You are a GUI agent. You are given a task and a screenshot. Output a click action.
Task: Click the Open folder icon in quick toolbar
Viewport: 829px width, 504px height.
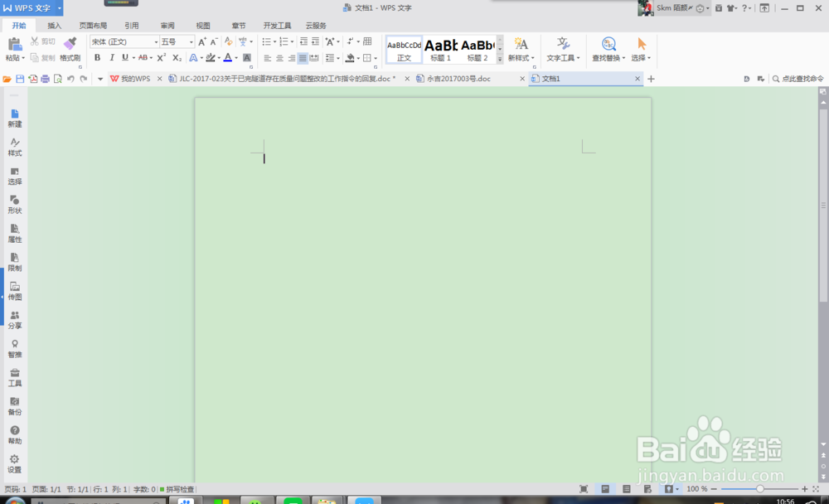(x=7, y=79)
